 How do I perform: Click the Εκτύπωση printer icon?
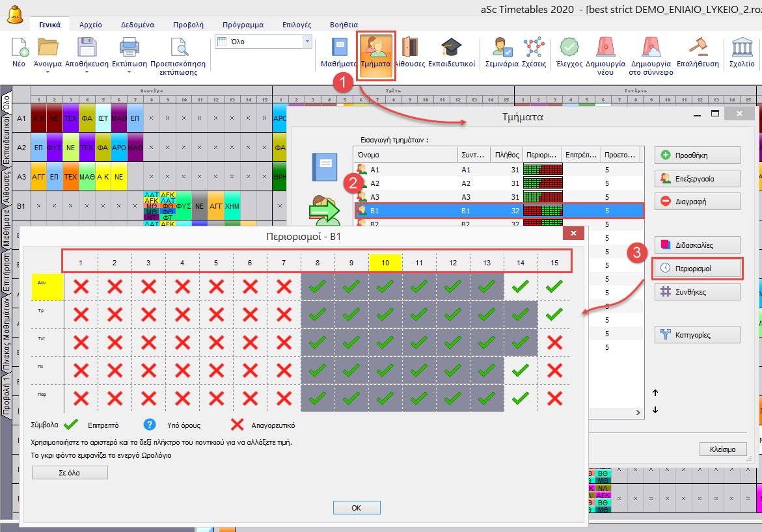(x=129, y=49)
